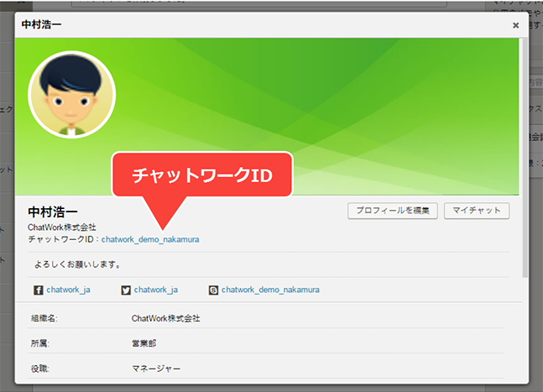This screenshot has width=543, height=392.
Task: Select the 組織名 value ChatWork株式会社
Action: [x=166, y=318]
